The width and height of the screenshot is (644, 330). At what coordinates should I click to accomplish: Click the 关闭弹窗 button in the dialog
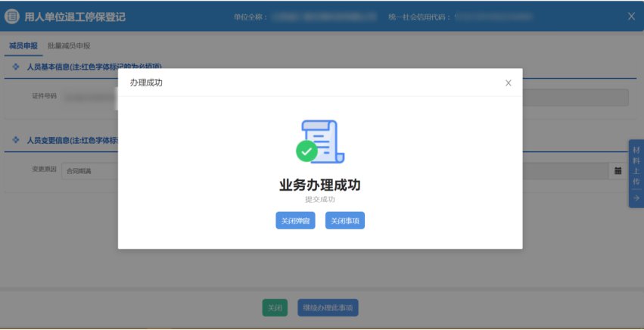tap(295, 221)
